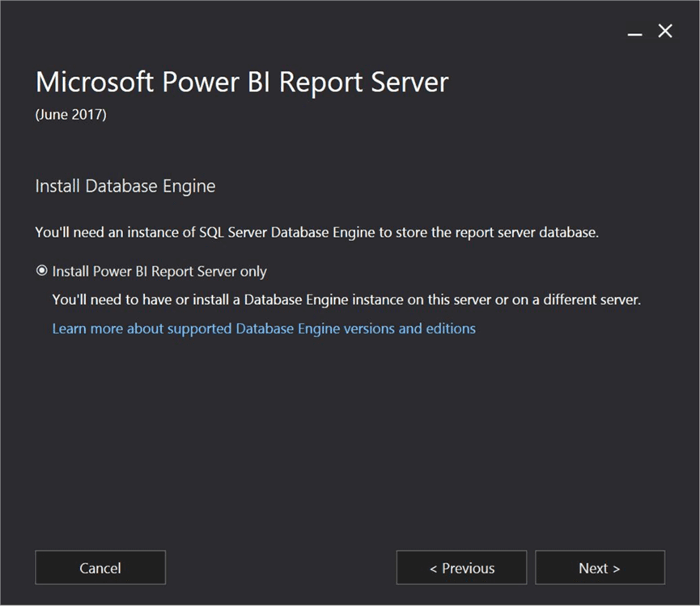Click text "You'll need an instance of SQL Server"
This screenshot has height=606, width=700.
pos(152,232)
